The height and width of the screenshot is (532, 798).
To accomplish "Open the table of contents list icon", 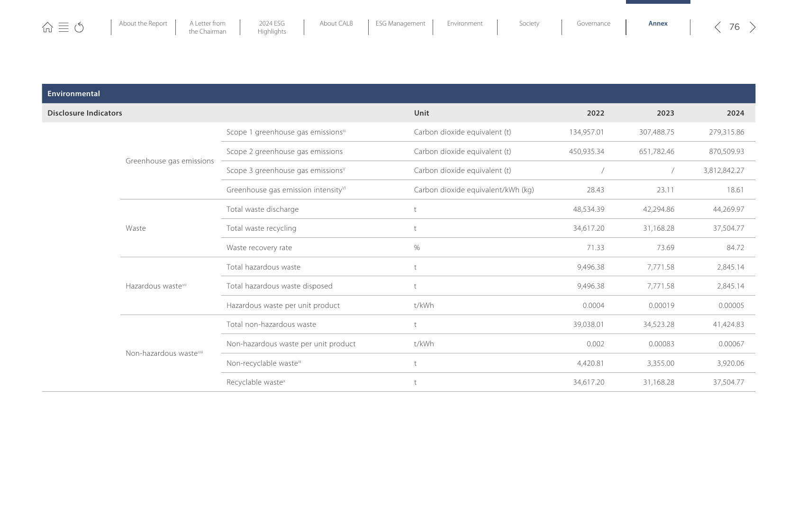I will (x=63, y=27).
